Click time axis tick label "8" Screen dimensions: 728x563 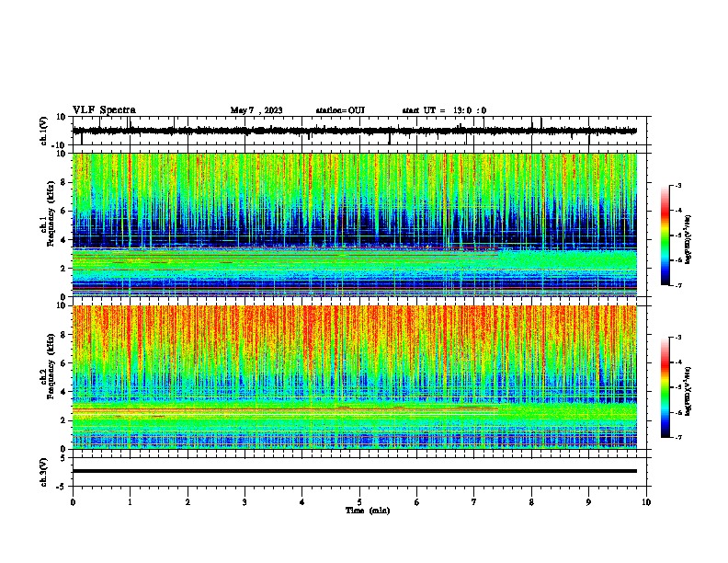pos(531,502)
